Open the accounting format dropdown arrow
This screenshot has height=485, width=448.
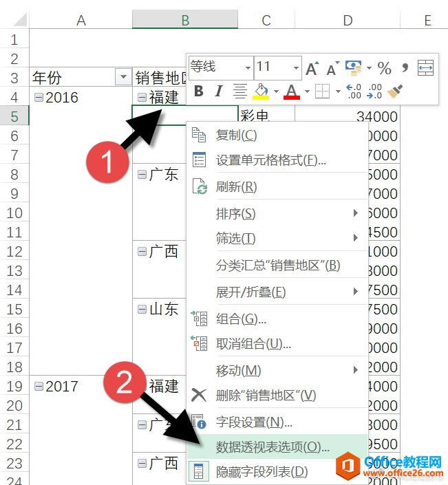click(x=369, y=68)
